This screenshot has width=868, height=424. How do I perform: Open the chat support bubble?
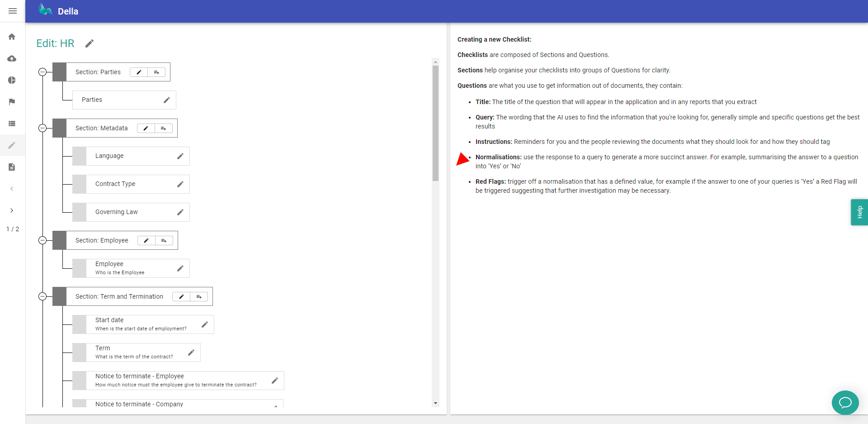845,402
